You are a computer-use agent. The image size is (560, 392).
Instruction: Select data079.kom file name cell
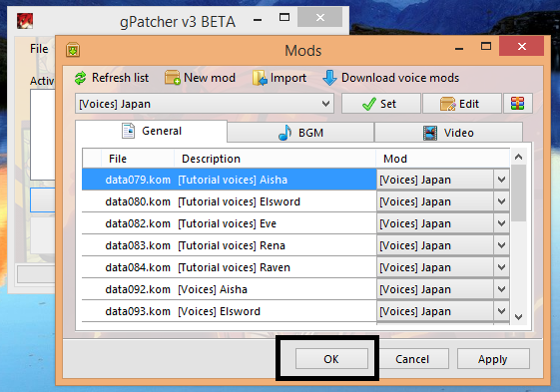click(x=138, y=180)
